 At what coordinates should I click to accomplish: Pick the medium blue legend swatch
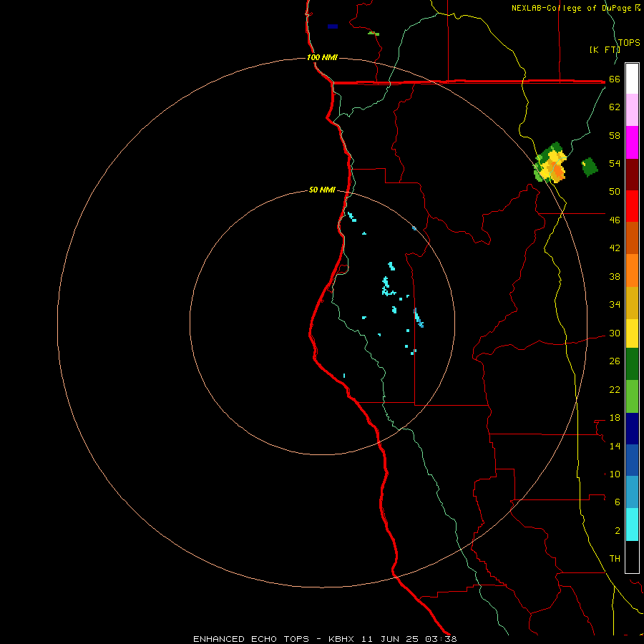click(x=632, y=460)
